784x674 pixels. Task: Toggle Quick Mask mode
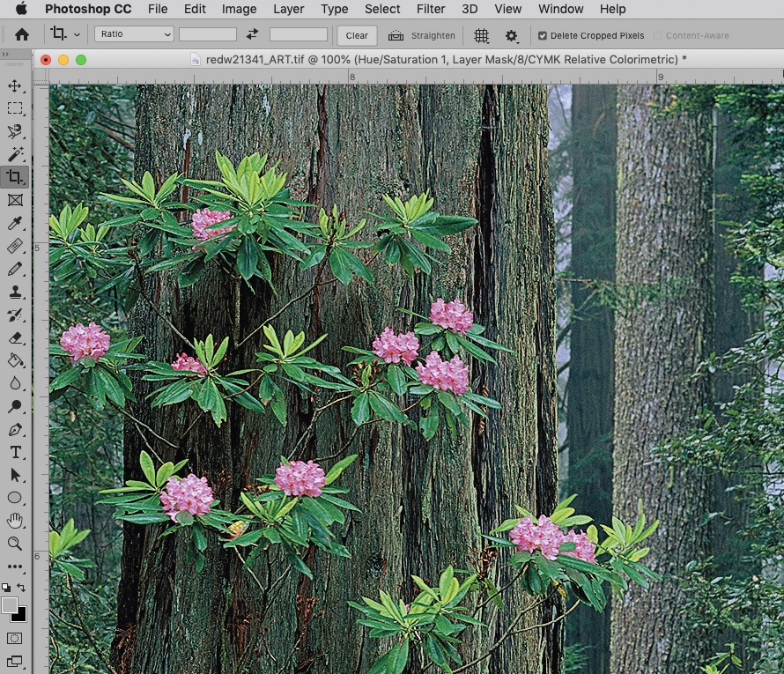[14, 639]
